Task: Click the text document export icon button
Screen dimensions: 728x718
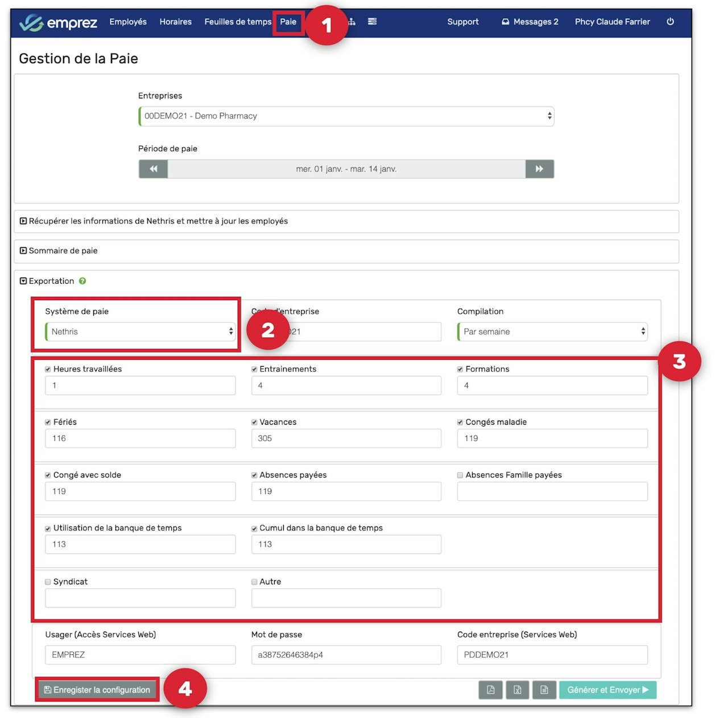Action: pos(544,690)
